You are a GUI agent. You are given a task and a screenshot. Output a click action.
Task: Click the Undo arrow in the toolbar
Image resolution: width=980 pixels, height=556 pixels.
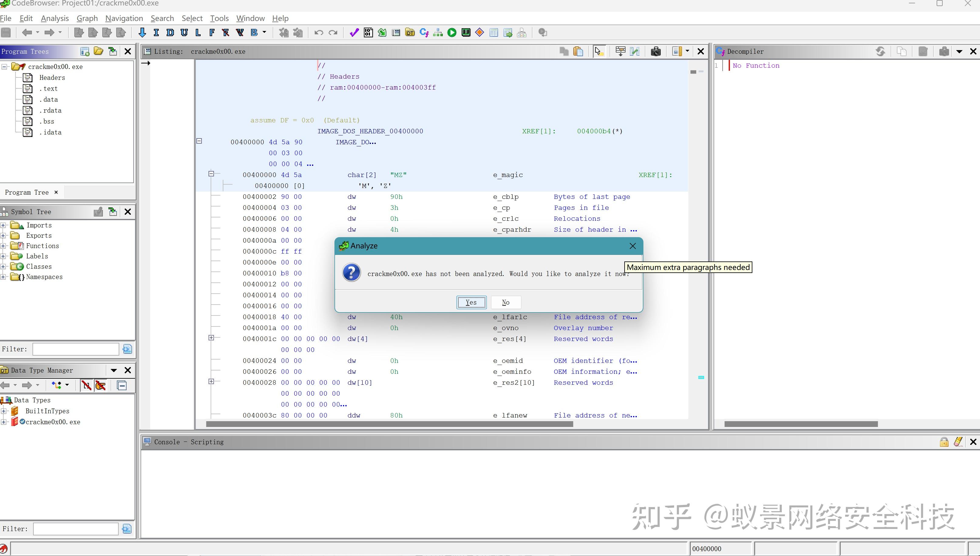(318, 32)
